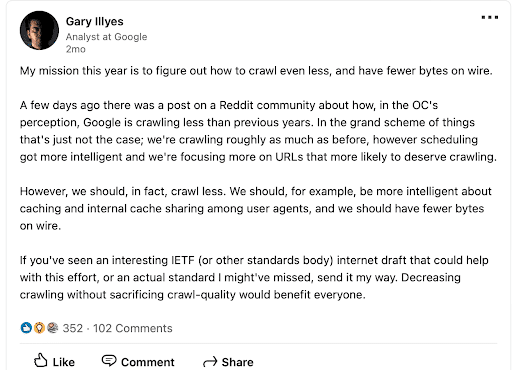
Task: Click the Comment button label
Action: point(148,362)
